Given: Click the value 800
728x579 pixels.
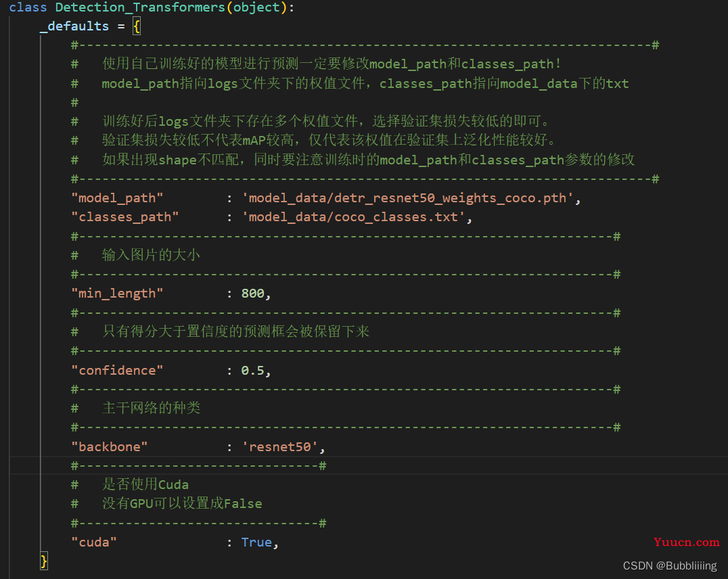Looking at the screenshot, I should (252, 294).
